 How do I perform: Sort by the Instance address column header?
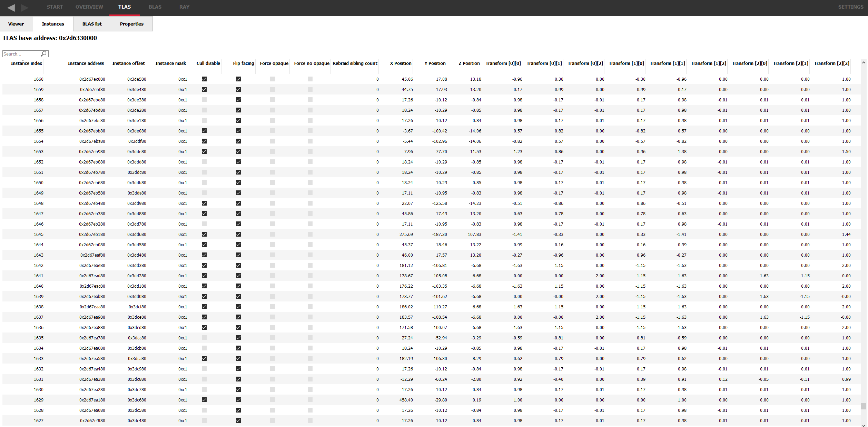86,63
